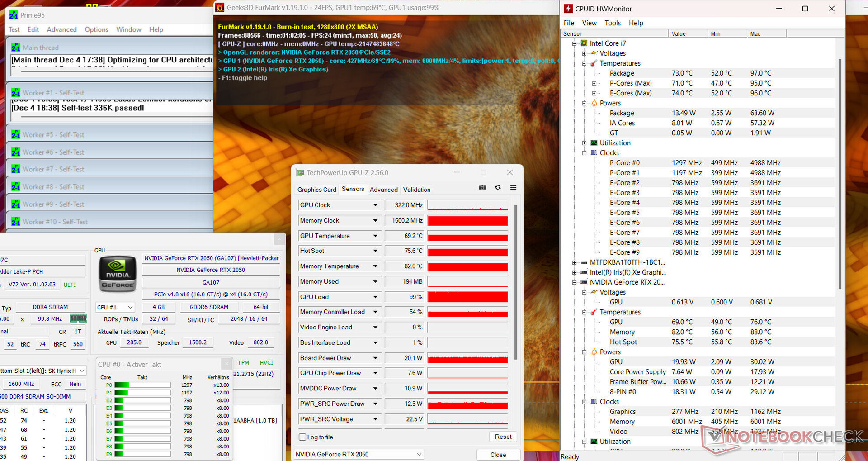The height and width of the screenshot is (461, 868).
Task: Click the Close button in GPU-Z
Action: [498, 455]
